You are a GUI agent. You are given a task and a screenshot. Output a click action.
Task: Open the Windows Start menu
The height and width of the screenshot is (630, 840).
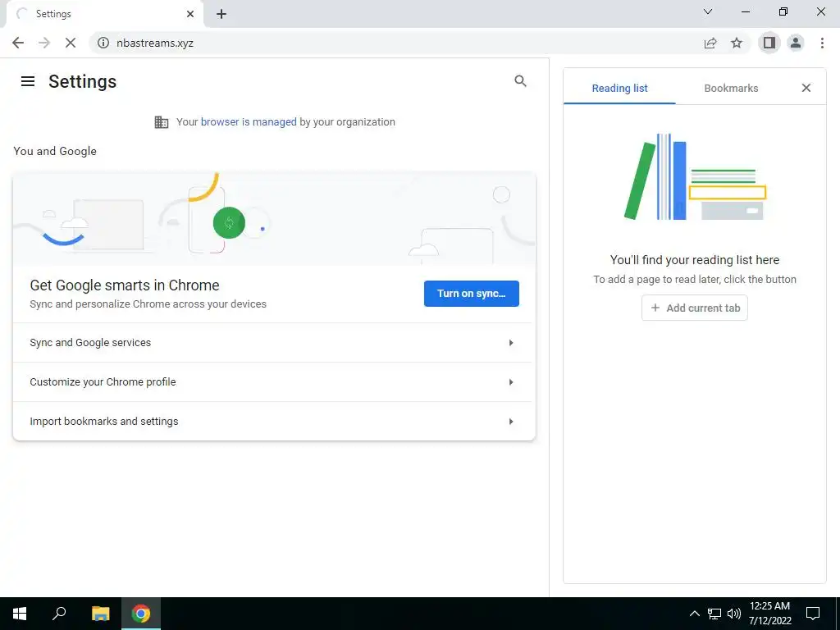[x=20, y=614]
